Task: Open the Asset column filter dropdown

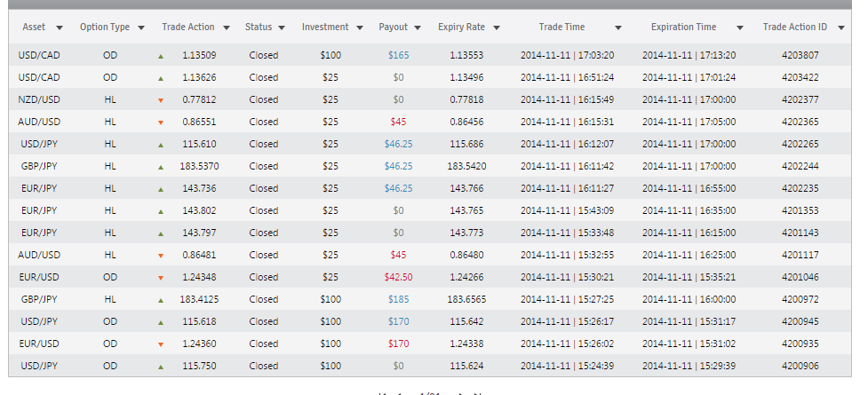Action: [60, 28]
